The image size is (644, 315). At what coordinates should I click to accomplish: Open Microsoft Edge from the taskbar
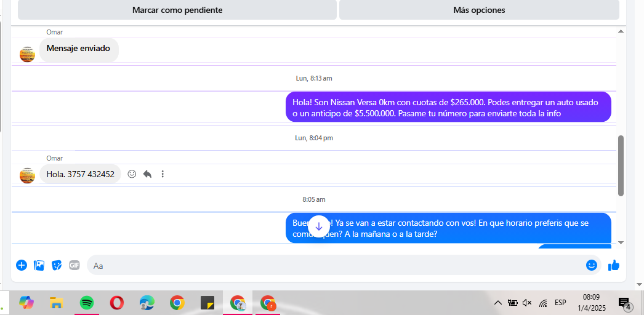tap(147, 303)
